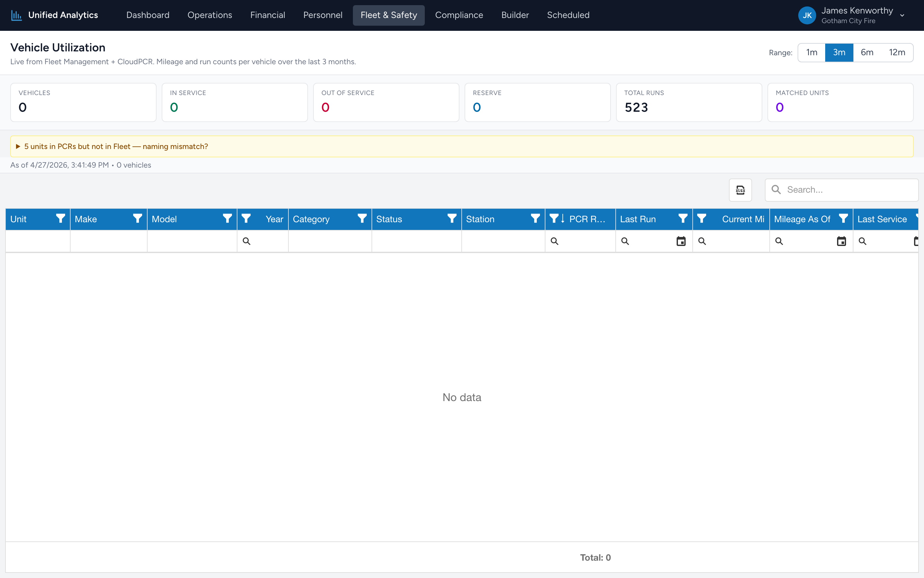Open Mileage As Of calendar picker
The height and width of the screenshot is (578, 924).
point(842,241)
